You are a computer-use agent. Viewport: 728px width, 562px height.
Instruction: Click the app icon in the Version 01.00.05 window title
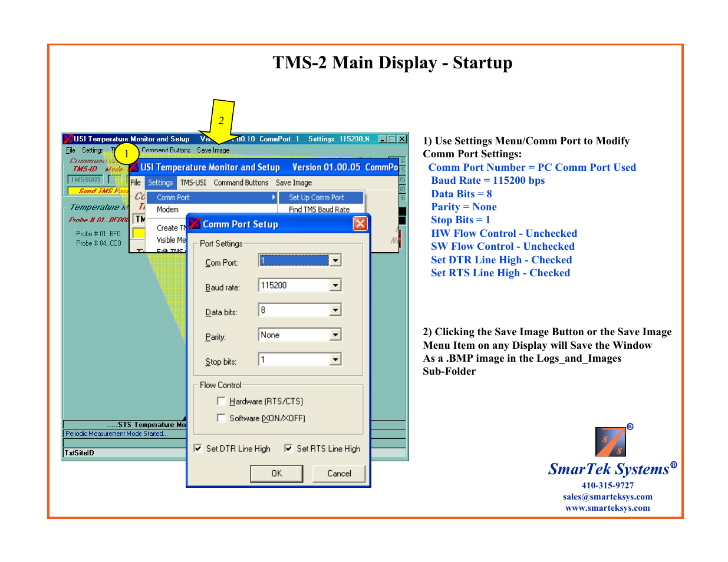point(134,167)
